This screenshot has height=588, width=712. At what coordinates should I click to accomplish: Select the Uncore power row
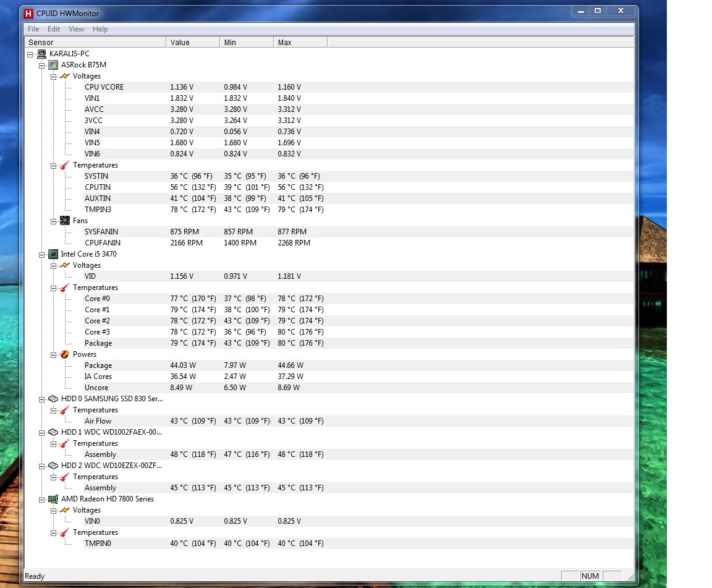tap(358, 388)
